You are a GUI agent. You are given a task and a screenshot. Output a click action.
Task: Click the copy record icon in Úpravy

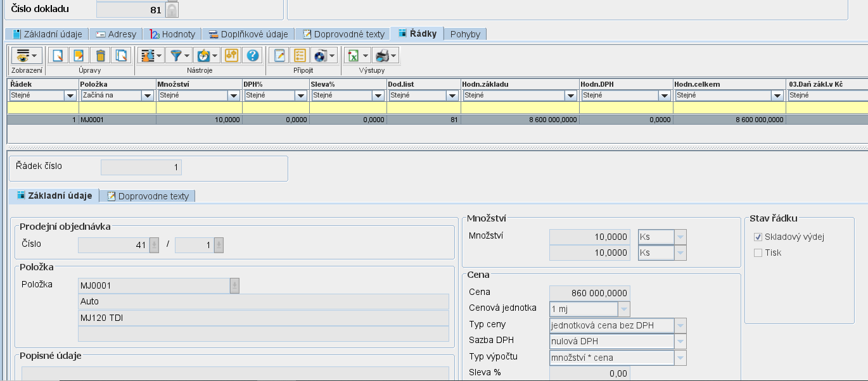(120, 56)
